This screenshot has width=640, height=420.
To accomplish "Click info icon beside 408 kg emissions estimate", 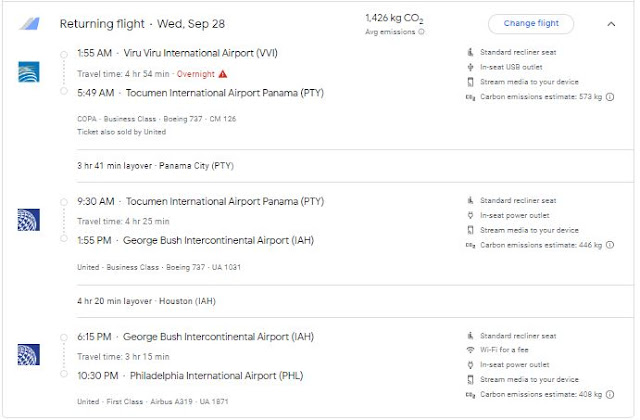I will tap(610, 394).
